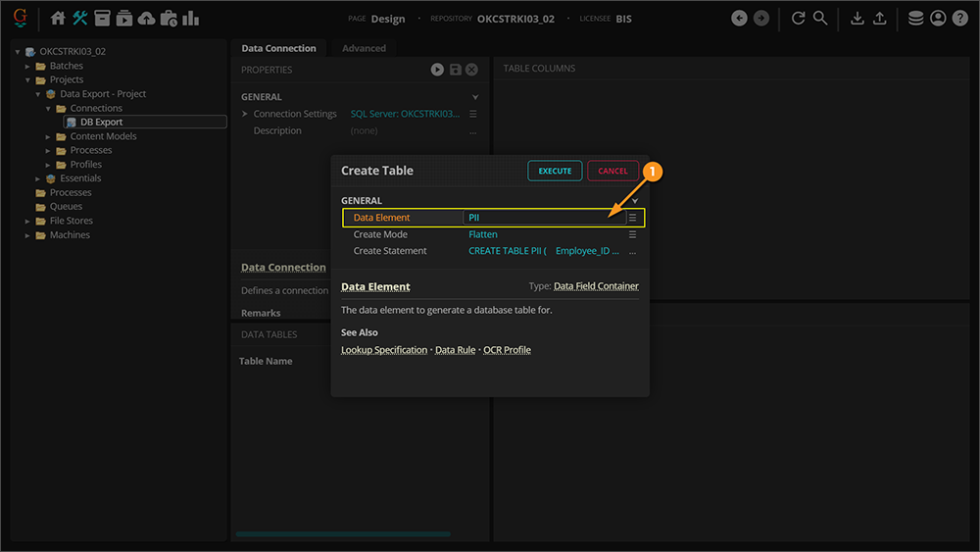The height and width of the screenshot is (552, 980).
Task: Open the Create Mode dropdown menu
Action: pos(632,235)
